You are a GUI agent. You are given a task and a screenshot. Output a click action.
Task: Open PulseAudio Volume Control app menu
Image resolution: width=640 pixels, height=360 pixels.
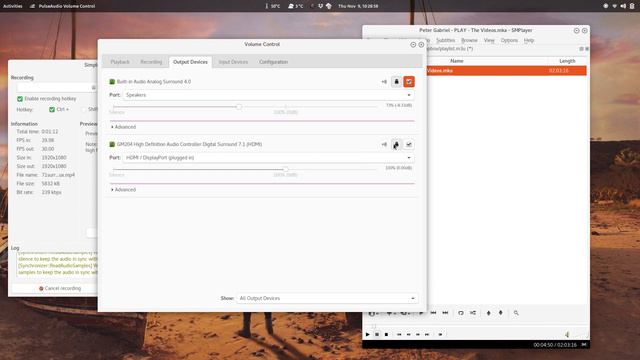[x=63, y=6]
